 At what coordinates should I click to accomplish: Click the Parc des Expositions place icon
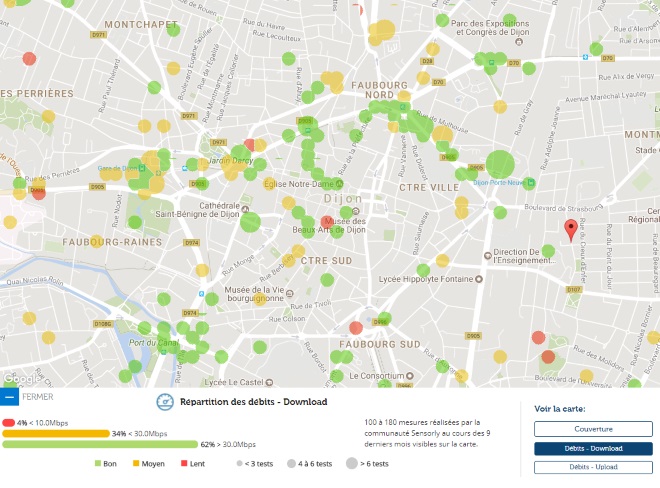click(x=519, y=41)
